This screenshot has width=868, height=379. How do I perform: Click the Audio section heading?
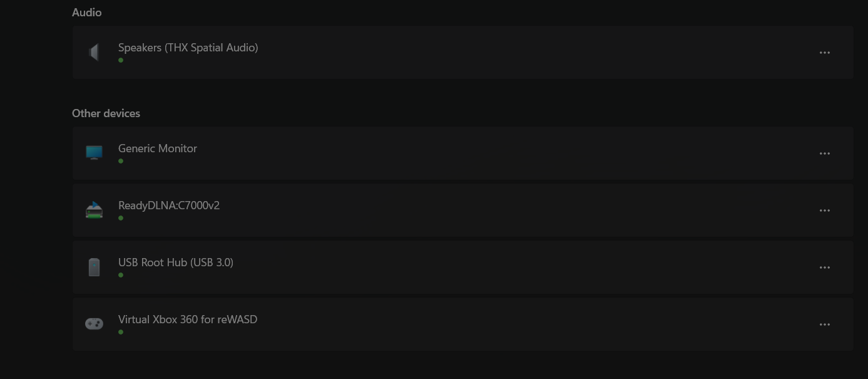(x=87, y=13)
